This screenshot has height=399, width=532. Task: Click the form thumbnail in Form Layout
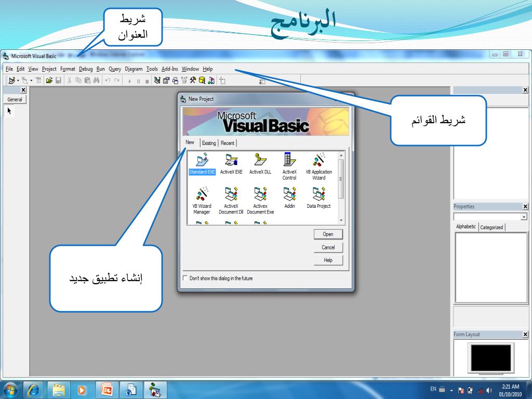[491, 358]
